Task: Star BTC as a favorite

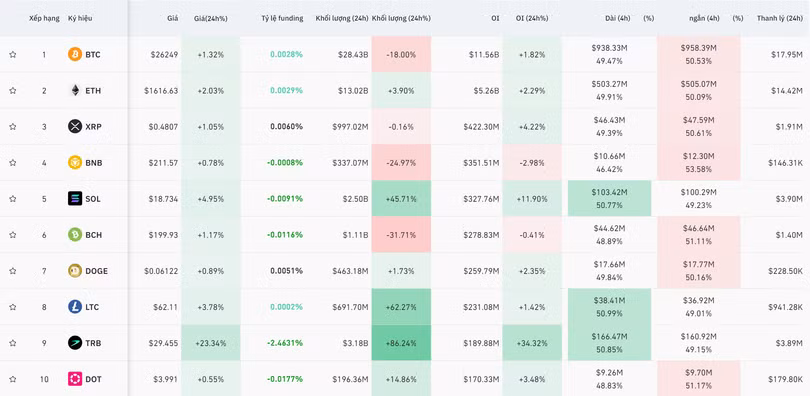Action: [13, 54]
